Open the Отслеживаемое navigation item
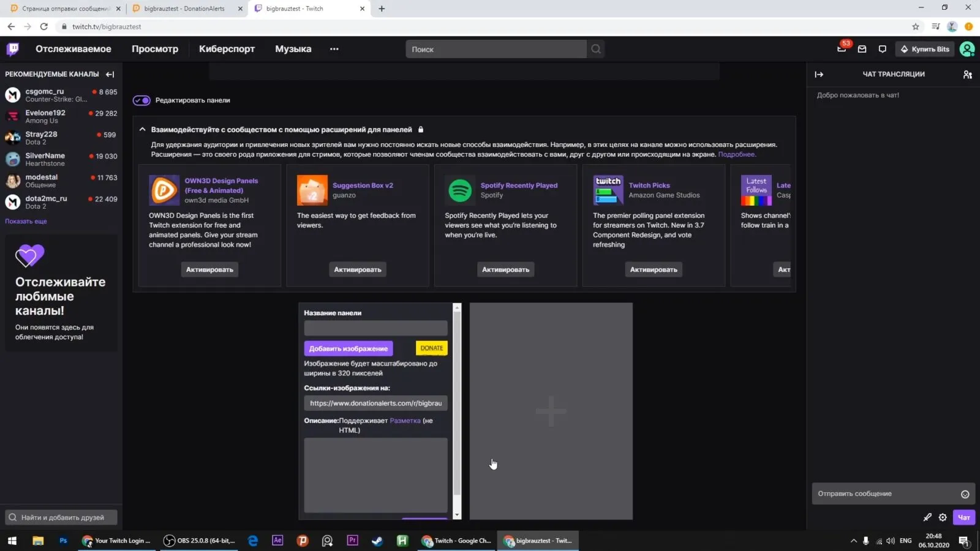The height and width of the screenshot is (551, 980). (x=73, y=49)
